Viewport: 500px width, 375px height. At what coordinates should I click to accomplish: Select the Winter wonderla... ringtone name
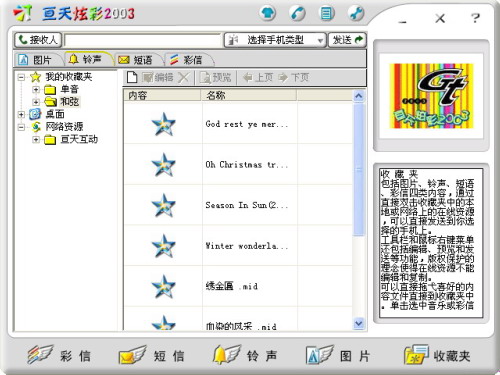tap(246, 246)
